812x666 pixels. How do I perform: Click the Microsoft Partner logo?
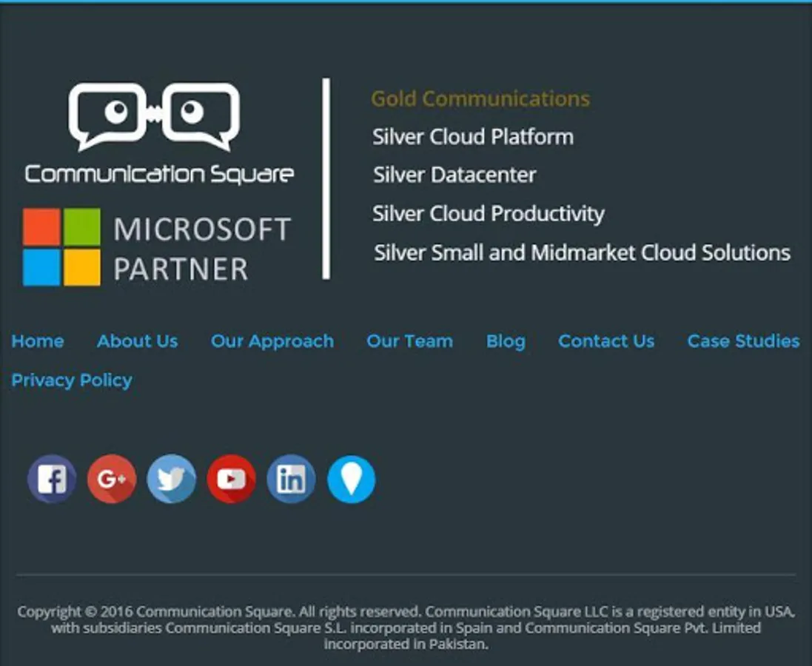coord(157,248)
